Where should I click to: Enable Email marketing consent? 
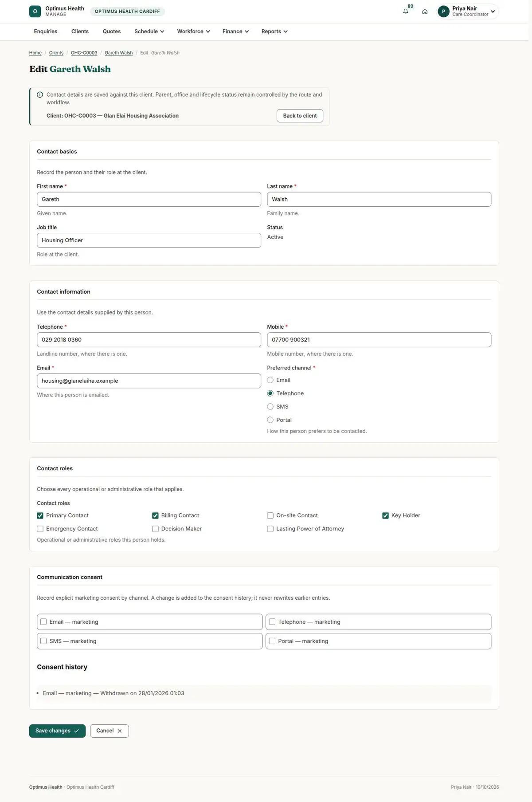click(x=43, y=622)
